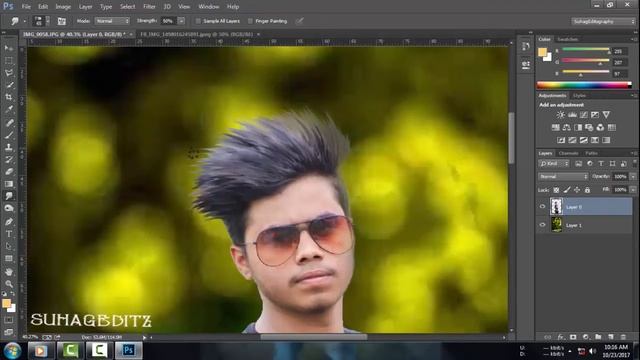
Task: Switch to the Swatches tab
Action: 567,39
